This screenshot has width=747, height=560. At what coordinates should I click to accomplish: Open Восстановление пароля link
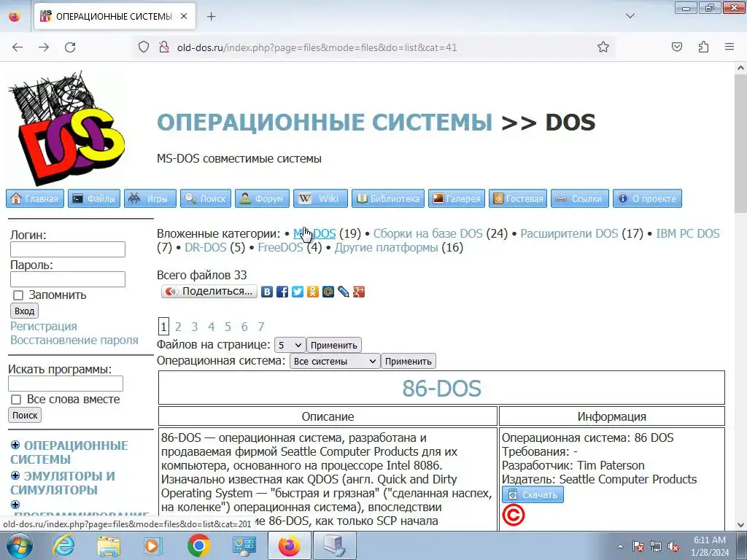pos(74,340)
